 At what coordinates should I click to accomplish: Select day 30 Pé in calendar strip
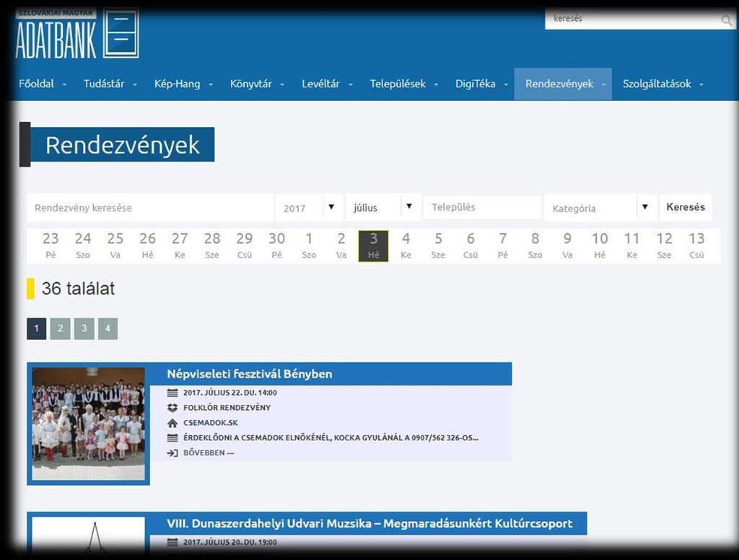click(x=276, y=245)
